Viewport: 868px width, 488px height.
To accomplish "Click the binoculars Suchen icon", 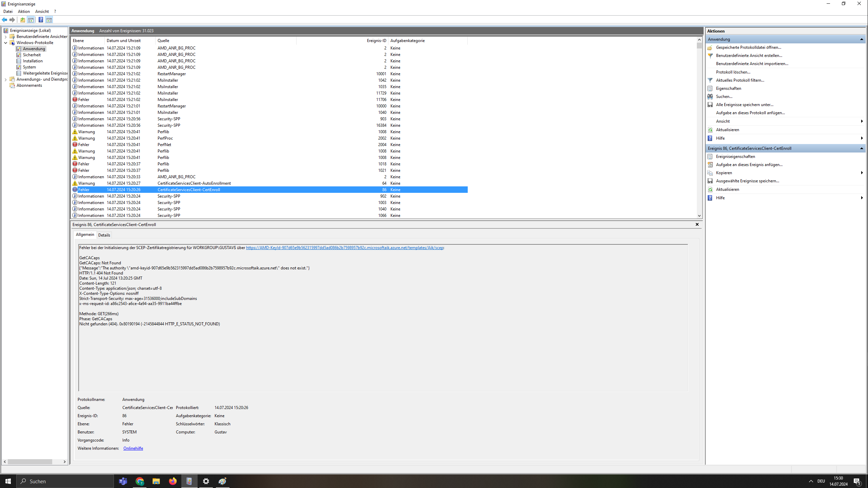I will 710,97.
